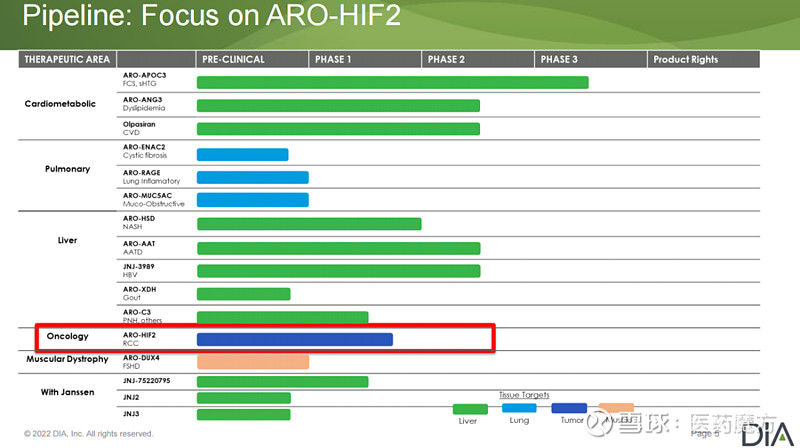Click the ARO-ENAC2 blue progress bar
Viewport: 800px width, 448px height.
pyautogui.click(x=242, y=155)
